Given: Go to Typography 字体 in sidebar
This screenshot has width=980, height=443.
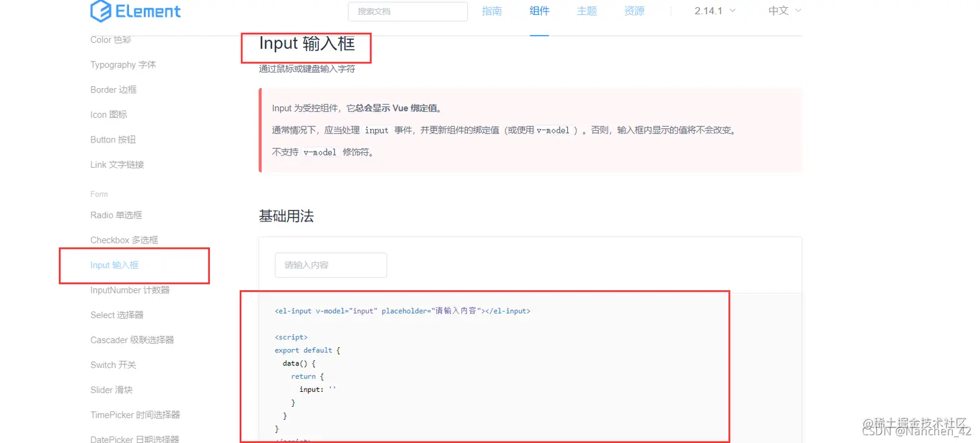Looking at the screenshot, I should [123, 65].
